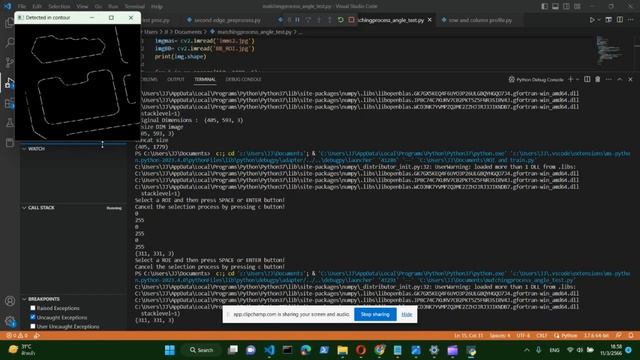Restart the debug session with the green icon
This screenshot has height=360, width=640.
pyautogui.click(x=340, y=20)
